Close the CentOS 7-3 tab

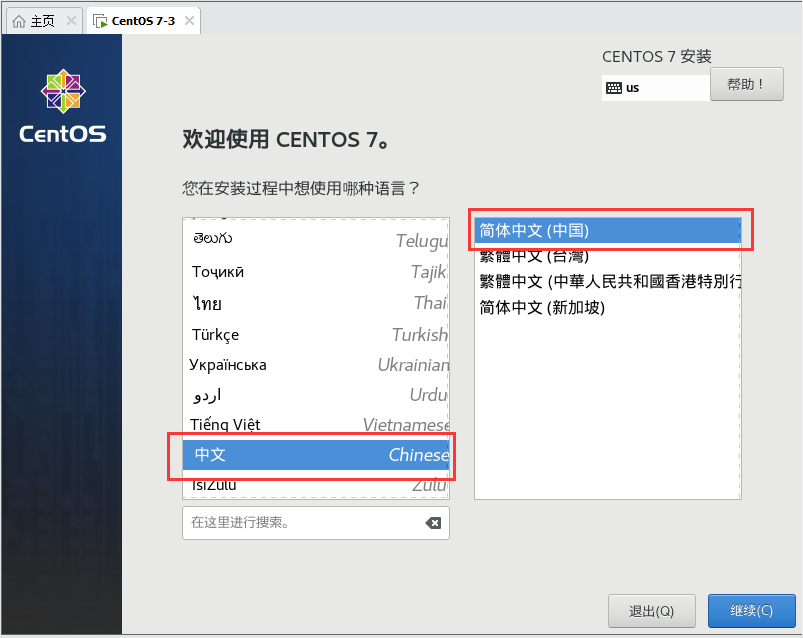189,20
